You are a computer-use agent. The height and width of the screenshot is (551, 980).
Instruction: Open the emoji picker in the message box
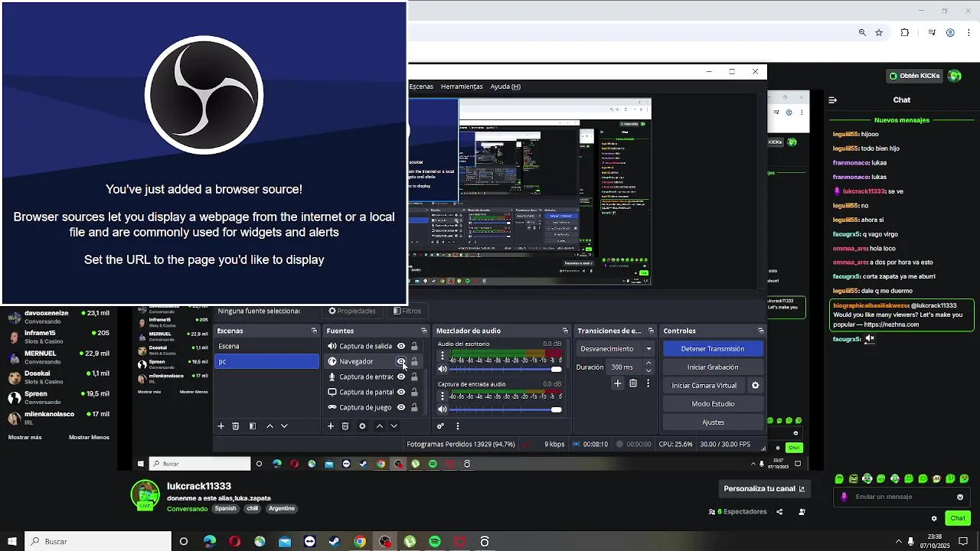coord(960,497)
